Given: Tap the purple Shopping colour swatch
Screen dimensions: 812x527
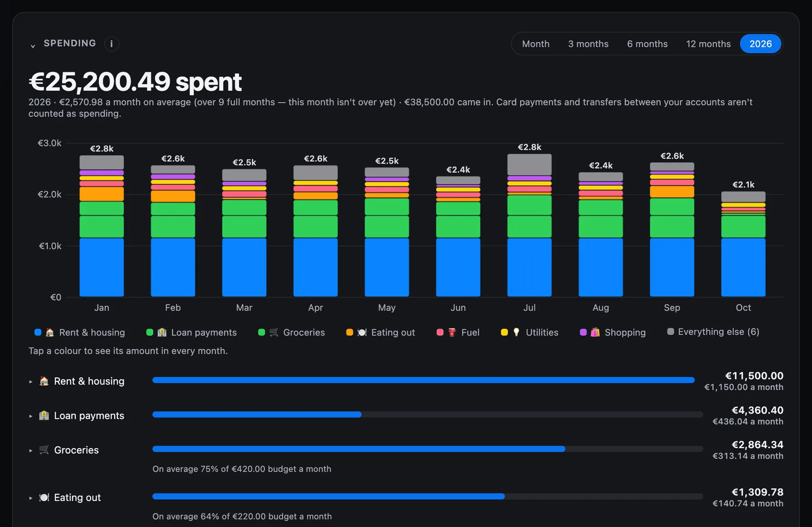Looking at the screenshot, I should [x=583, y=332].
